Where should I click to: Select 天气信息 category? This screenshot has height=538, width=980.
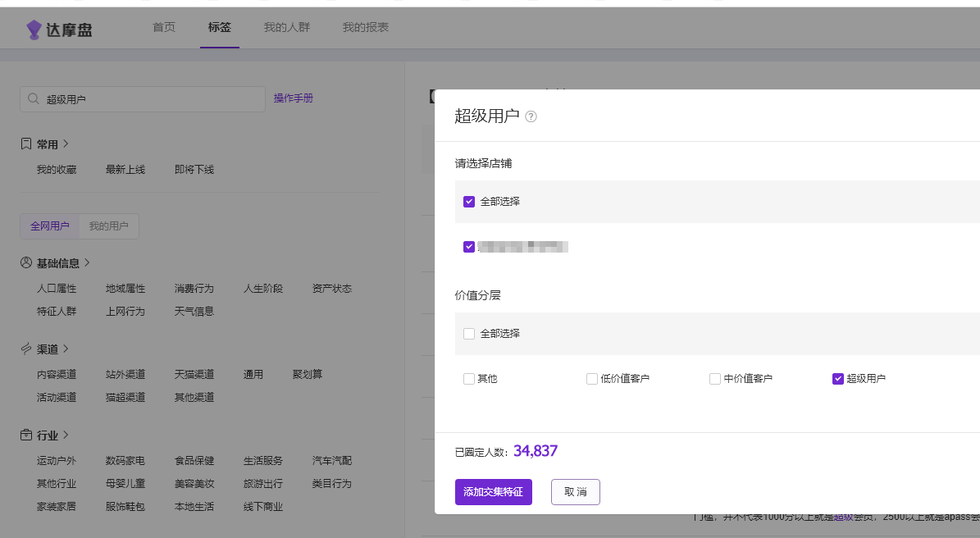tap(194, 311)
